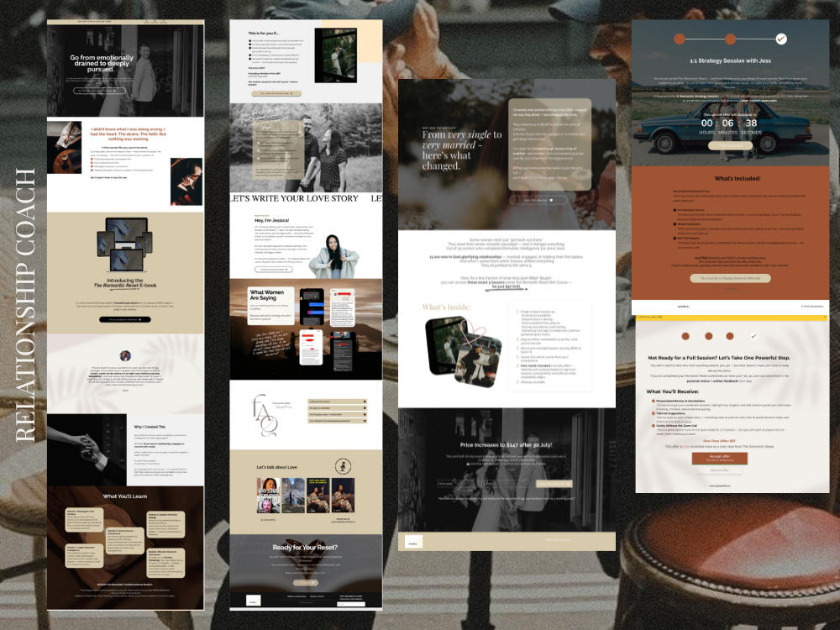This screenshot has width=840, height=630.
Task: Select the first orange step circle above Strategy Session
Action: 680,39
